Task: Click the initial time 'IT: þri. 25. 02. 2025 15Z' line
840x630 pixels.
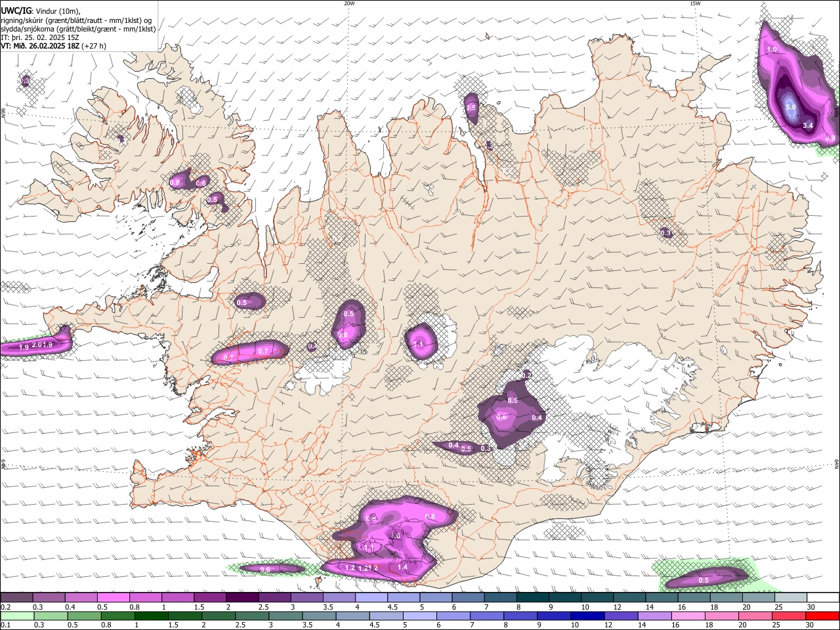Action: (x=40, y=37)
